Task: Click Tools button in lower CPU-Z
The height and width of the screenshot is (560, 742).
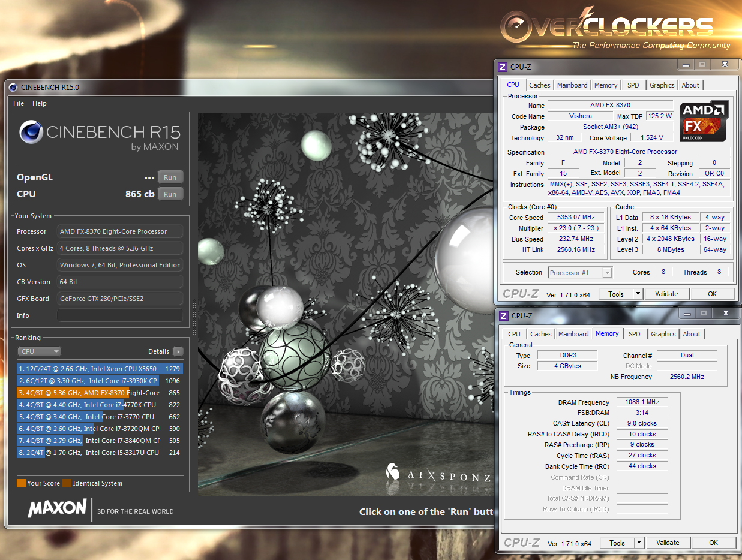Action: pos(617,543)
